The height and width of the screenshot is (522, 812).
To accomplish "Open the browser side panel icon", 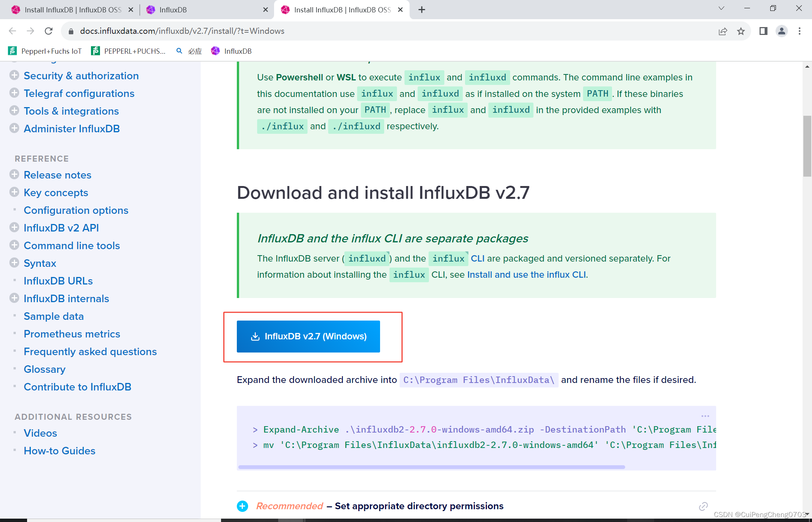I will 763,31.
